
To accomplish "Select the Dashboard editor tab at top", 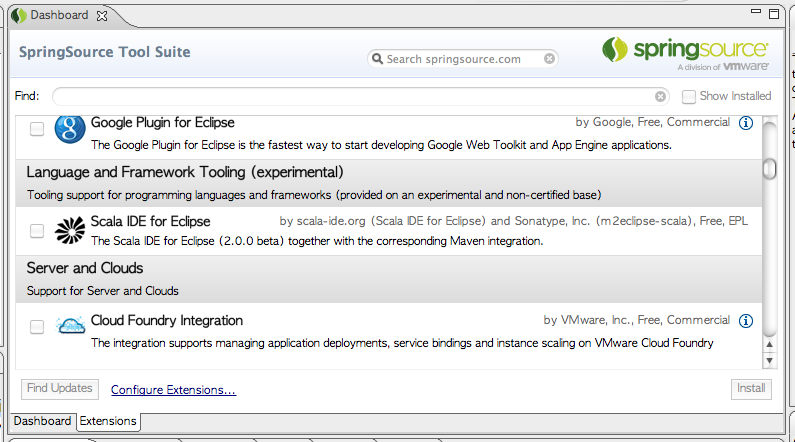I will click(59, 15).
